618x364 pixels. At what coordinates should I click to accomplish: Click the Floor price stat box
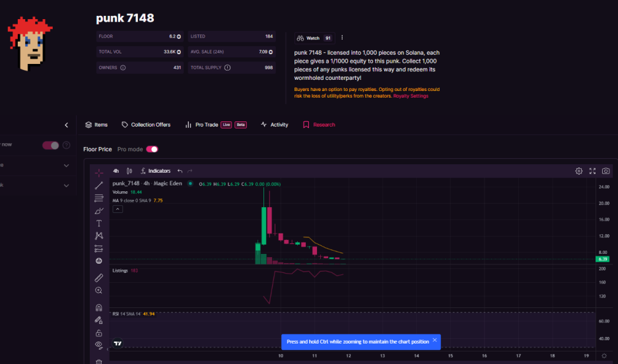pyautogui.click(x=139, y=36)
